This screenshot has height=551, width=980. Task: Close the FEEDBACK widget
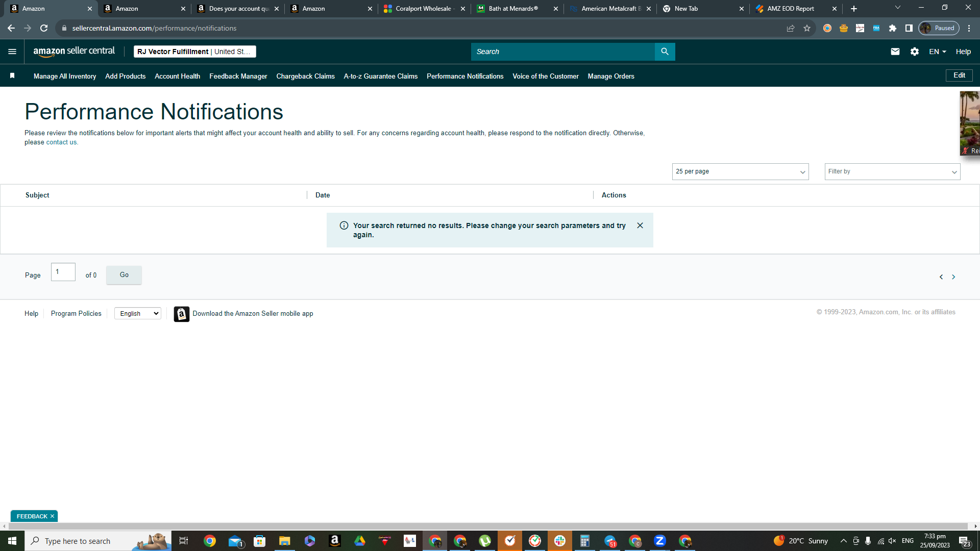point(52,516)
